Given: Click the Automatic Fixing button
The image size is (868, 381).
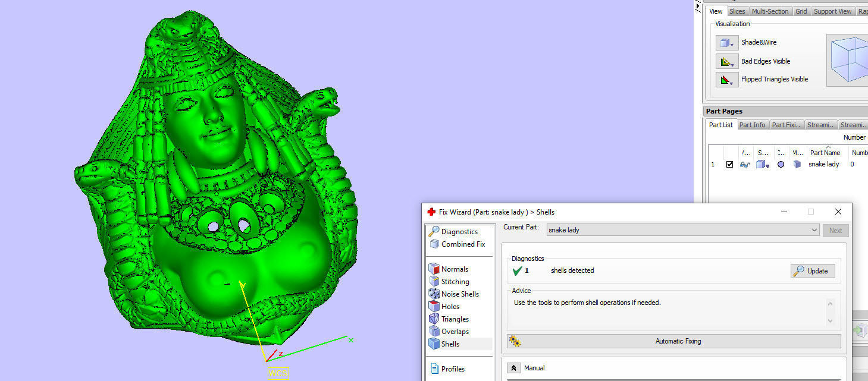Looking at the screenshot, I should (674, 341).
